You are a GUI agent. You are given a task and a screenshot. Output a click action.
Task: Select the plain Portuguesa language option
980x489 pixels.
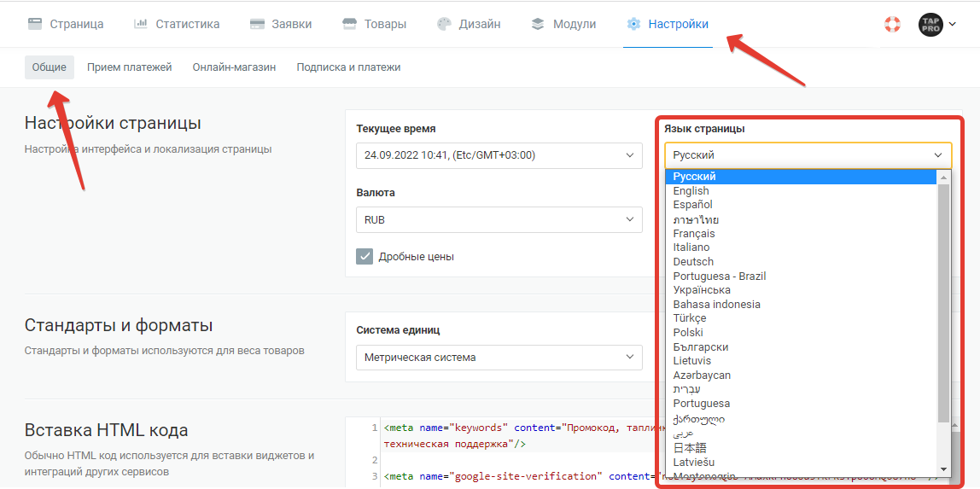(802, 404)
